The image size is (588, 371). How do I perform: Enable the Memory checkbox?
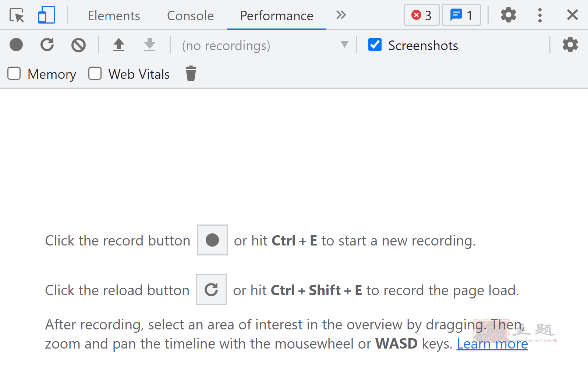tap(14, 74)
